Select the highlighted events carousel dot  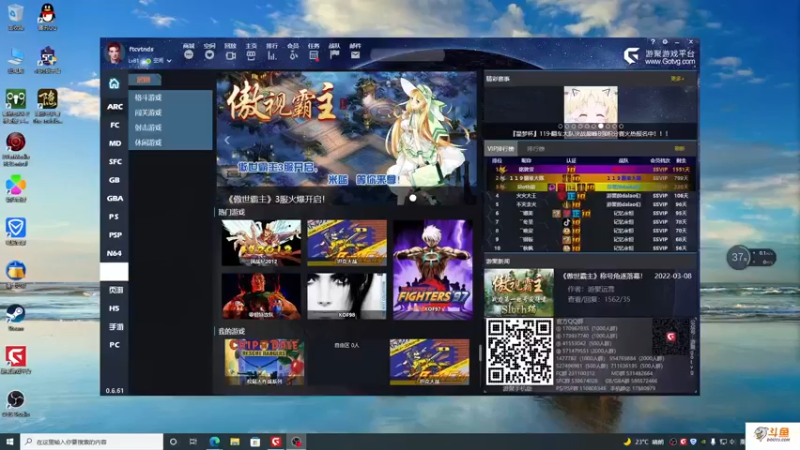point(601,126)
